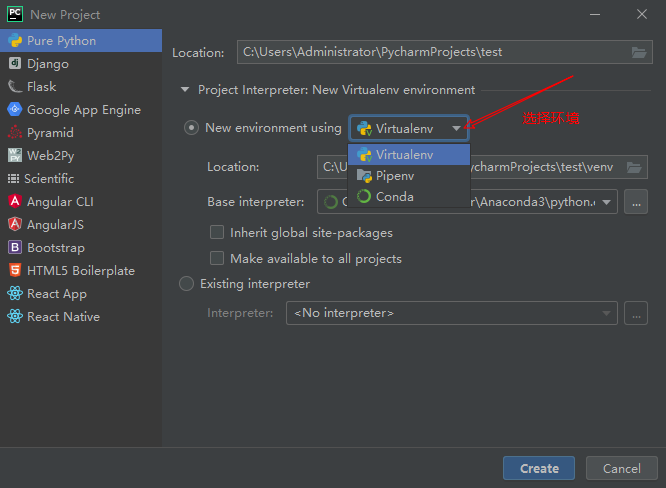
Task: Browse for project location folder icon
Action: click(639, 52)
